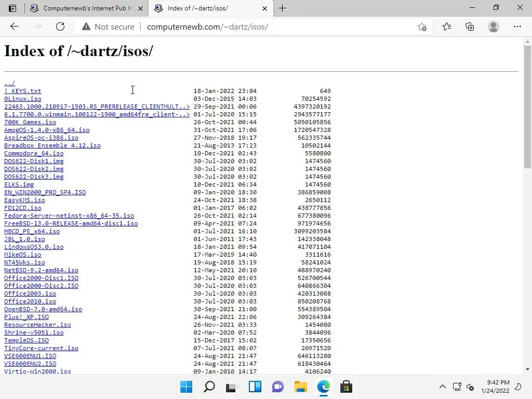The height and width of the screenshot is (399, 532).
Task: Open the Collections panel
Action: tap(470, 26)
